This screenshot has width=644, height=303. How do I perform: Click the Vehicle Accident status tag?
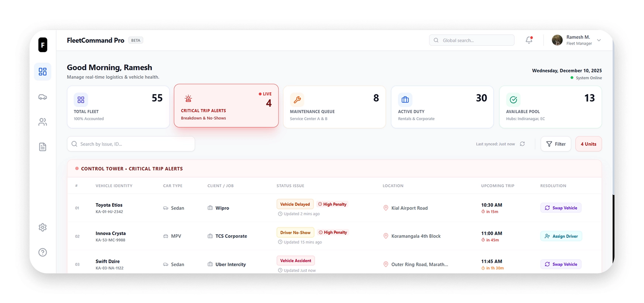(296, 261)
